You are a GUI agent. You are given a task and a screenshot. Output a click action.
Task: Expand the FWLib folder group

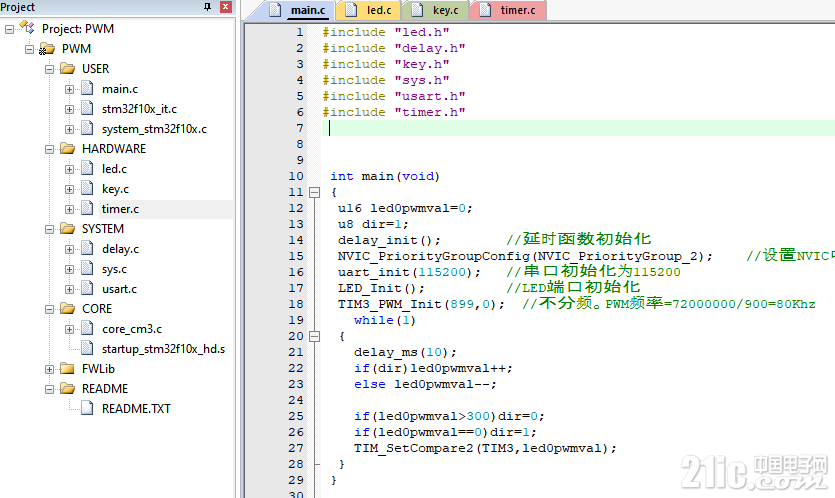[x=50, y=369]
